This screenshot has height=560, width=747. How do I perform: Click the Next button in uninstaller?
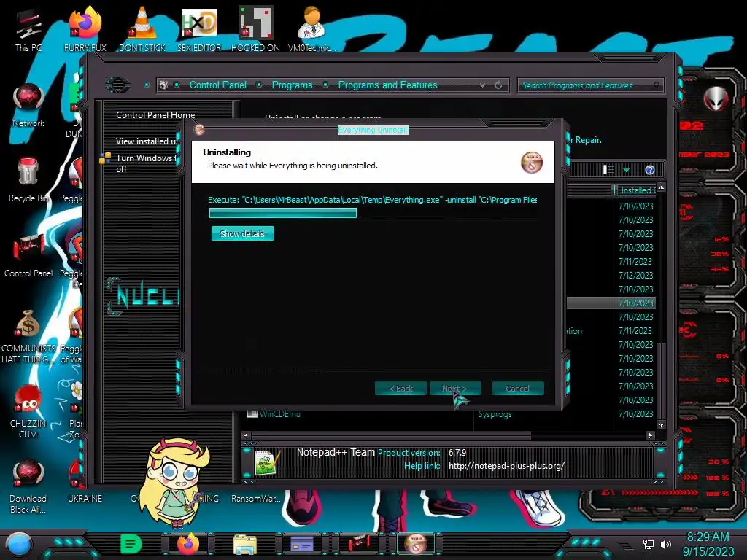click(455, 388)
